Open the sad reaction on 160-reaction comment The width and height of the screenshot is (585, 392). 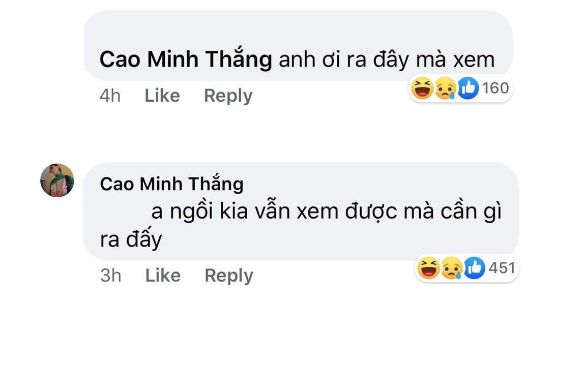(x=446, y=88)
